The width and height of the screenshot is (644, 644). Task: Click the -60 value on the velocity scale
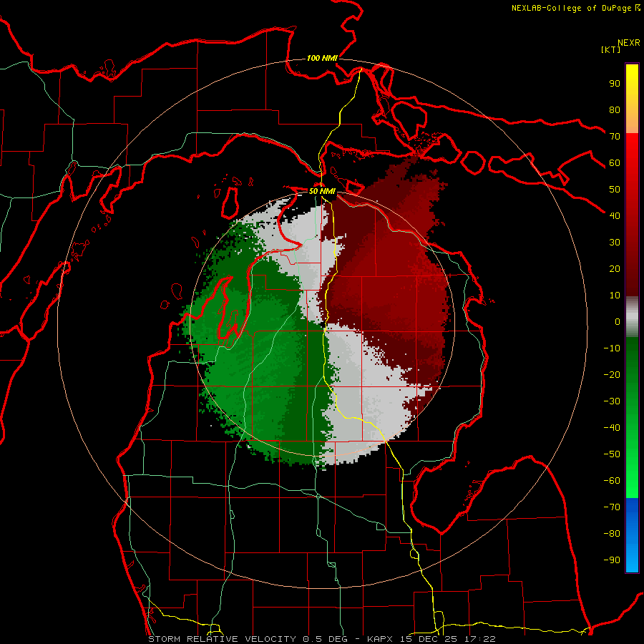pyautogui.click(x=612, y=481)
